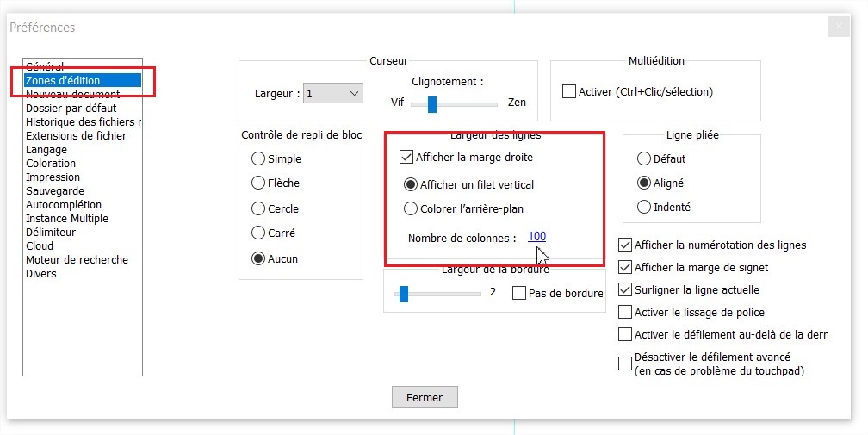Choose Défaut for Ligne pliée
The image size is (868, 435).
click(644, 158)
